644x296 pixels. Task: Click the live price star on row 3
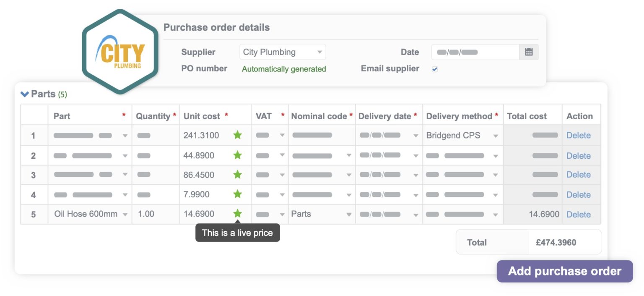click(x=237, y=174)
